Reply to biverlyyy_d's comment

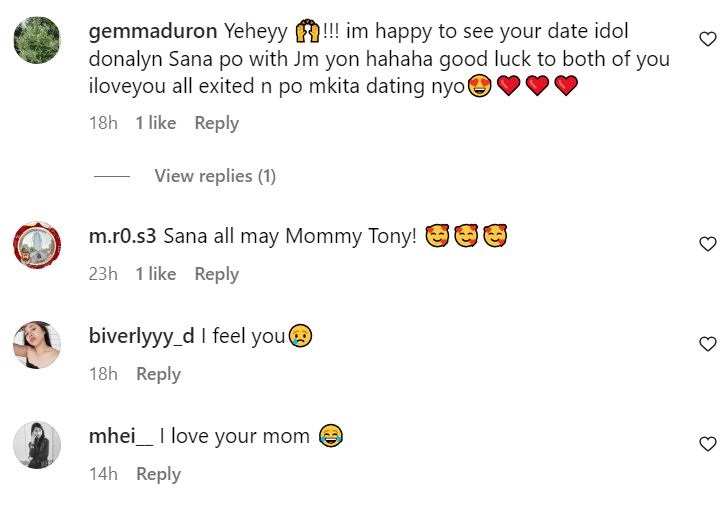coord(158,374)
